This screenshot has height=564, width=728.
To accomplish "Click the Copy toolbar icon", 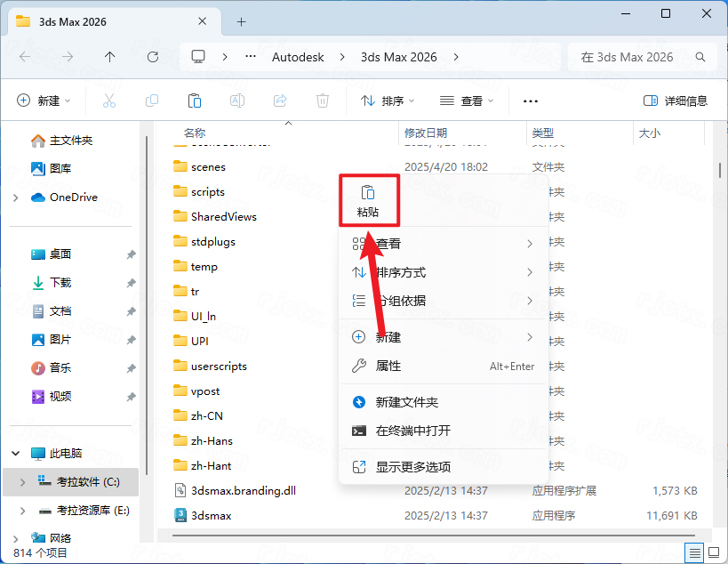I will 152,101.
